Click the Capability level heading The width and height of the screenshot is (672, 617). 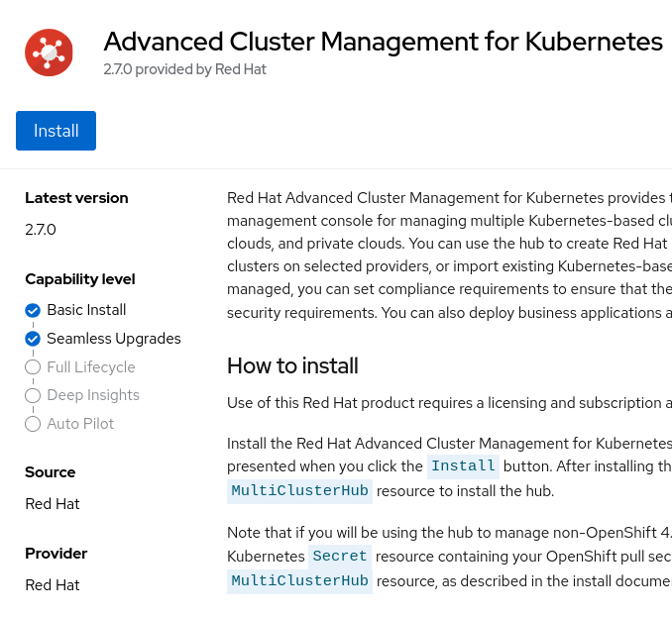point(80,279)
